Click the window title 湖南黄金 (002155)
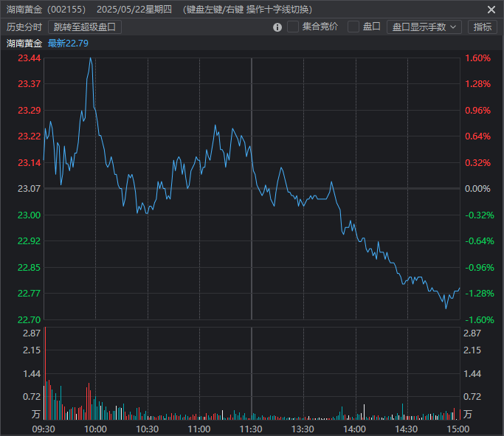Screen dimensions: 504x436 point(46,10)
